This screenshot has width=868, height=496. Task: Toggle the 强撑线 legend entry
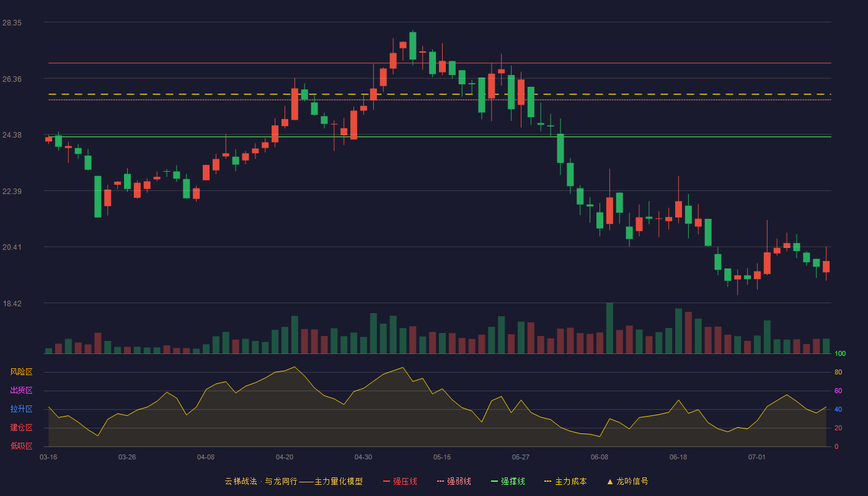(x=508, y=481)
